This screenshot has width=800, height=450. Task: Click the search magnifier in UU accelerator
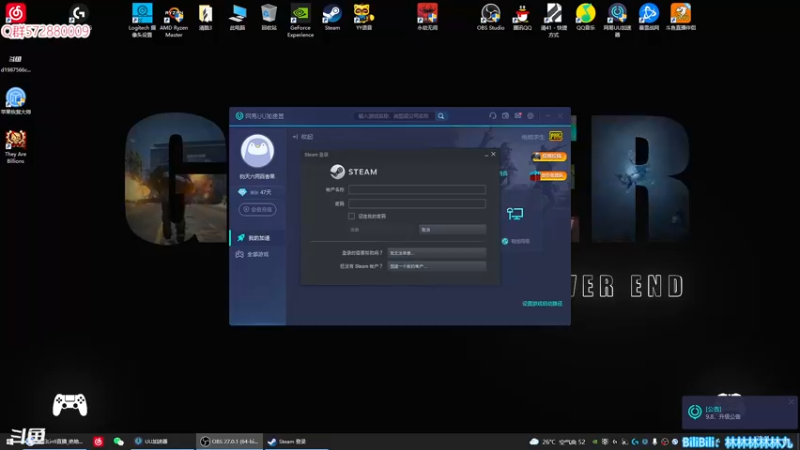tap(441, 116)
